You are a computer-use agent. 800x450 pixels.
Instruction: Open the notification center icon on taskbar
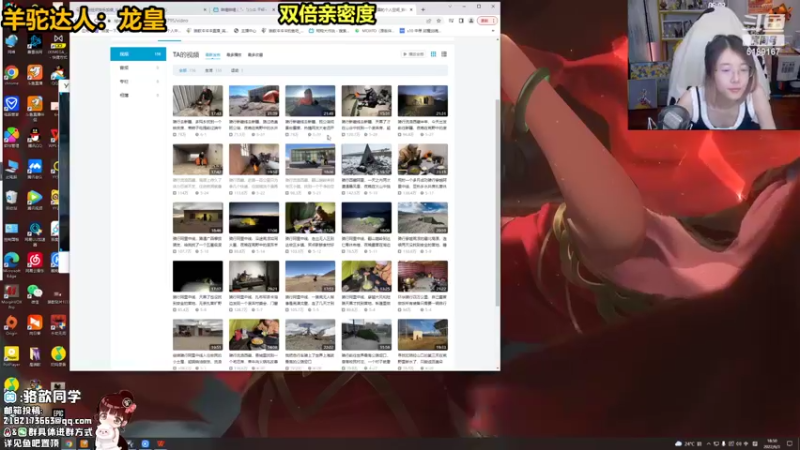[790, 444]
